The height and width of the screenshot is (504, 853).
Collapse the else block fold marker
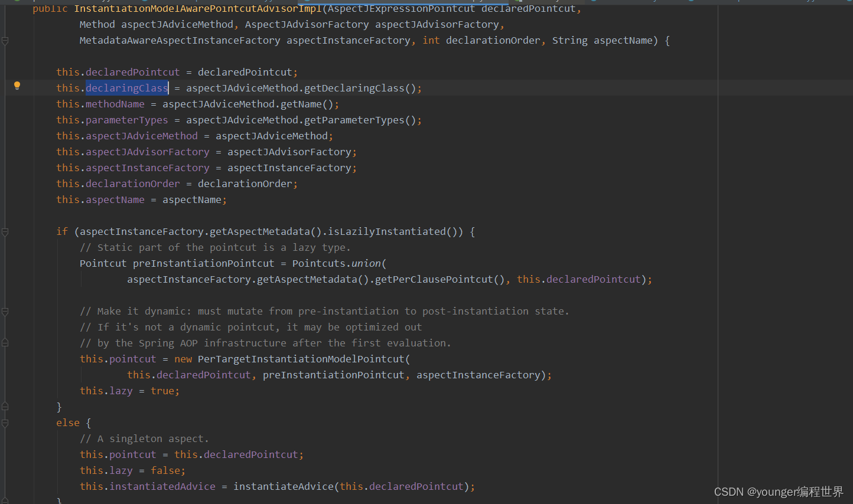(5, 423)
